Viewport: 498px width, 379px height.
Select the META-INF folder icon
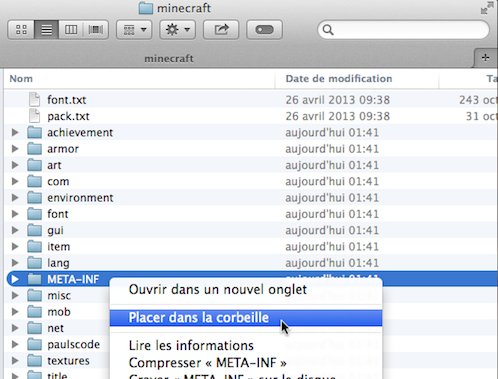tap(35, 279)
